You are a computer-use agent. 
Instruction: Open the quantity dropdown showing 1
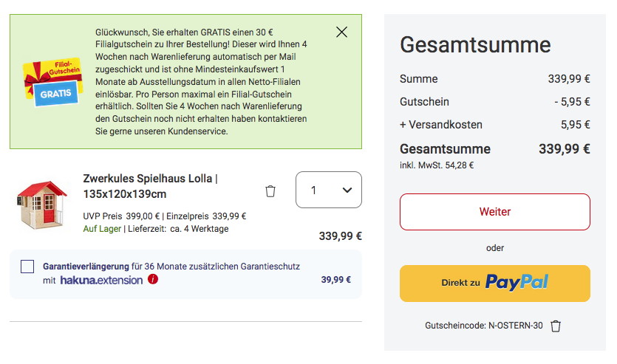point(328,190)
